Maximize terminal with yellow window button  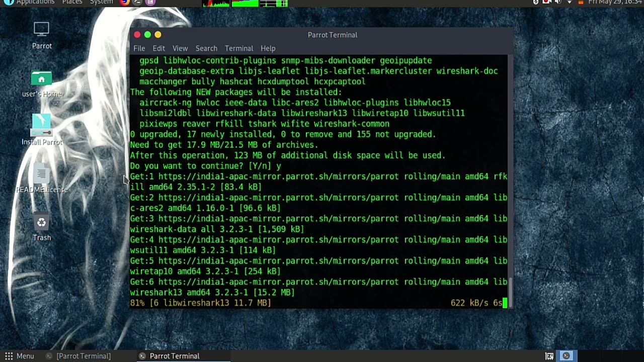coord(158,35)
